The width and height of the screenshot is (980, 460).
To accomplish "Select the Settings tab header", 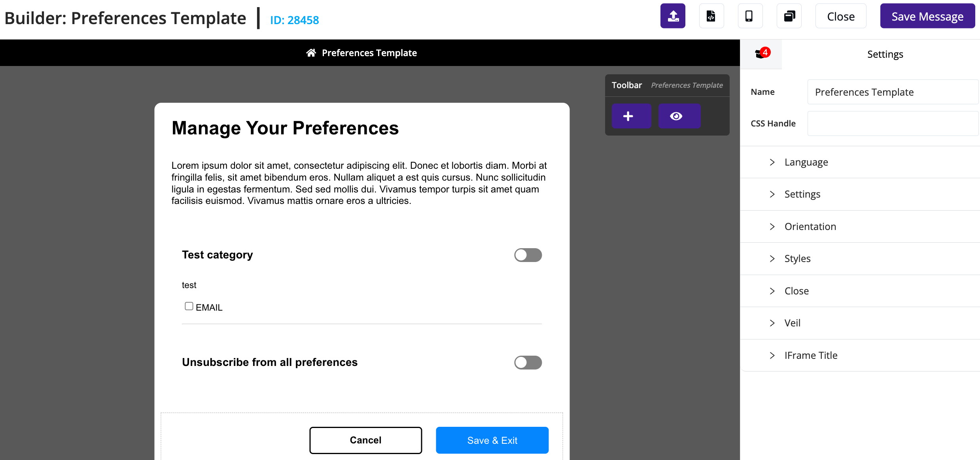I will [885, 54].
